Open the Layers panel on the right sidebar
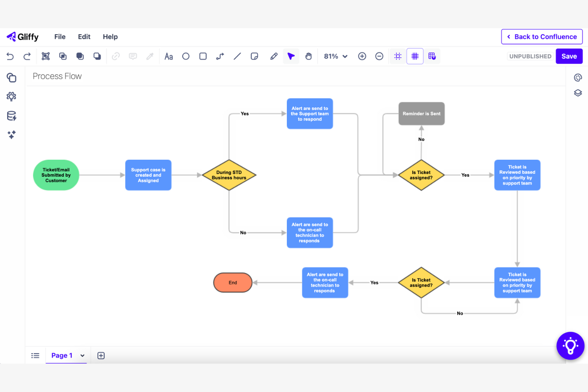 coord(578,93)
